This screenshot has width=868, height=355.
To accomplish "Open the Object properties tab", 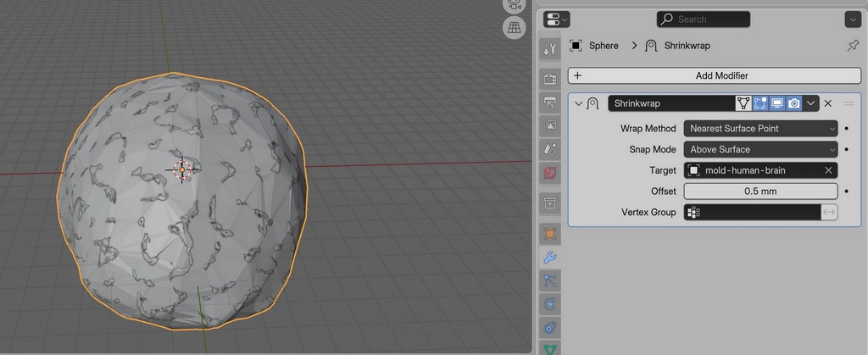I will [x=549, y=233].
